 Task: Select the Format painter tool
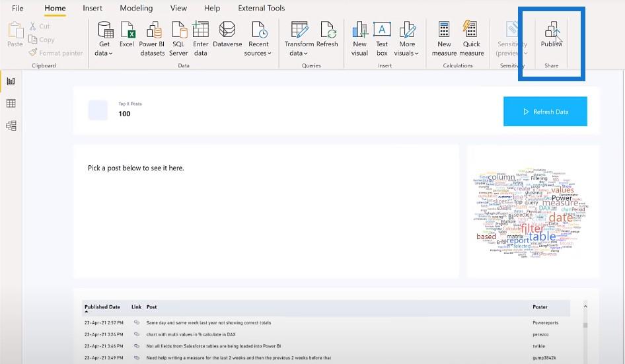[55, 53]
